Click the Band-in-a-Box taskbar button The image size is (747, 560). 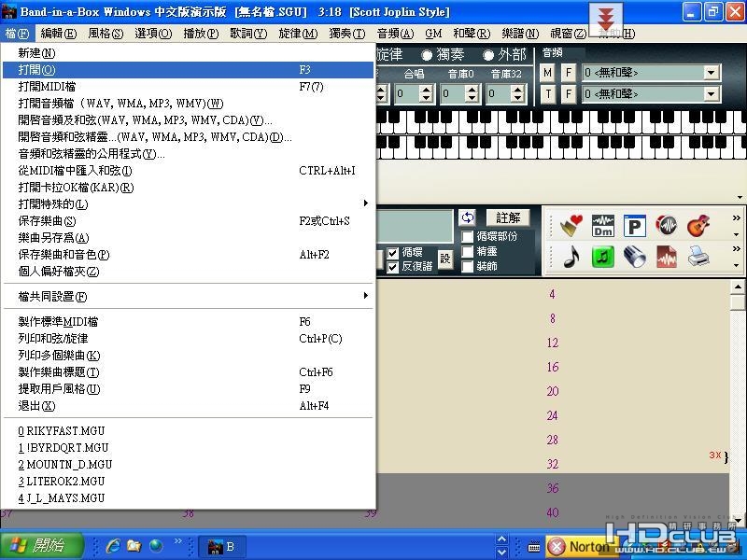pos(221,546)
